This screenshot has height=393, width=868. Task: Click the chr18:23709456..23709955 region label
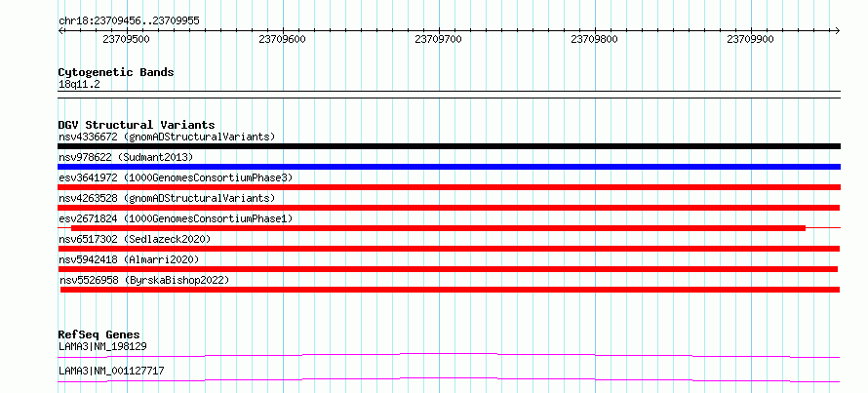coord(129,21)
